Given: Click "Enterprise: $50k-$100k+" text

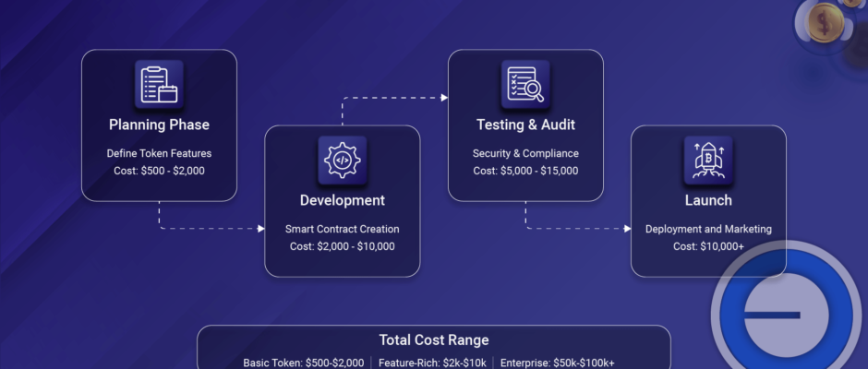Looking at the screenshot, I should pos(558,363).
